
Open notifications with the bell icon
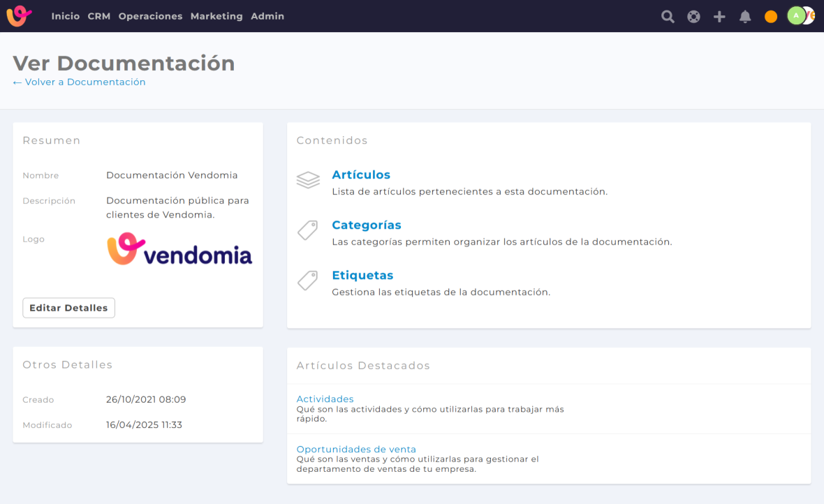[745, 17]
